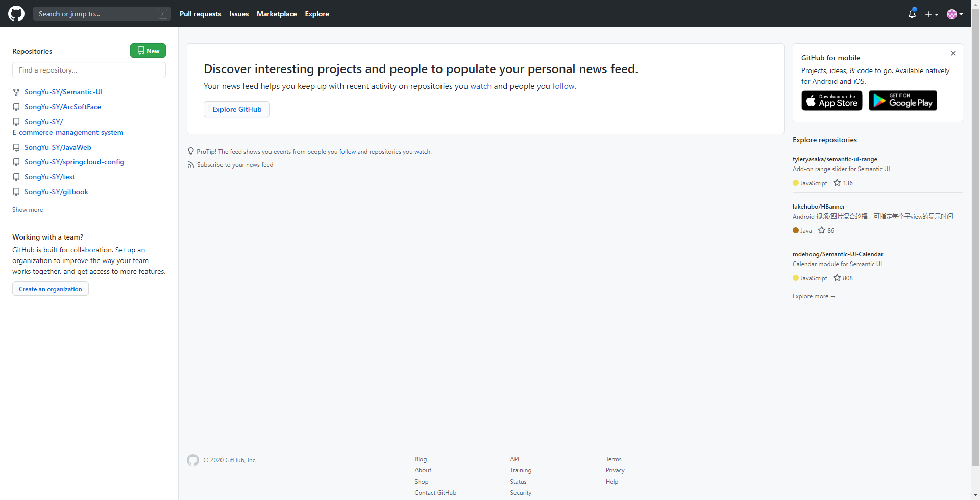
Task: Open lakehubo/HBanner repository
Action: [x=819, y=207]
